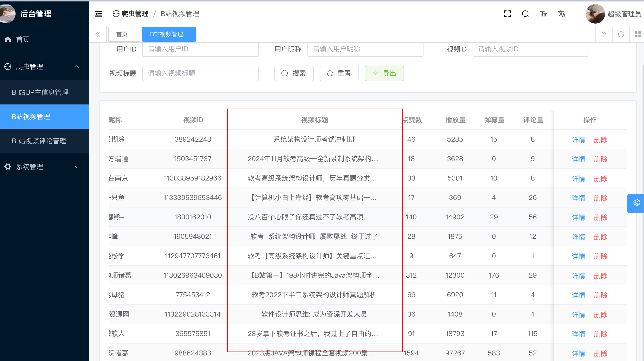Viewport: 644px width, 361px height.
Task: Open the tab grid options icon
Action: (x=638, y=34)
